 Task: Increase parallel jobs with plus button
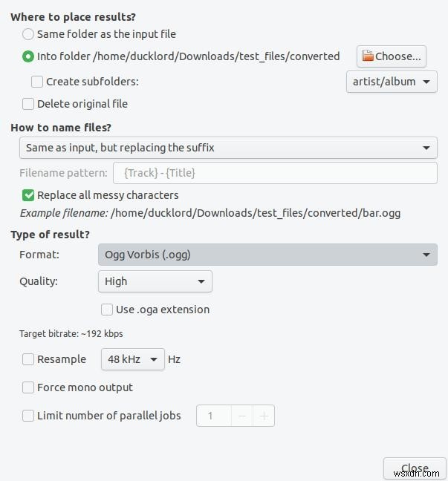(264, 416)
